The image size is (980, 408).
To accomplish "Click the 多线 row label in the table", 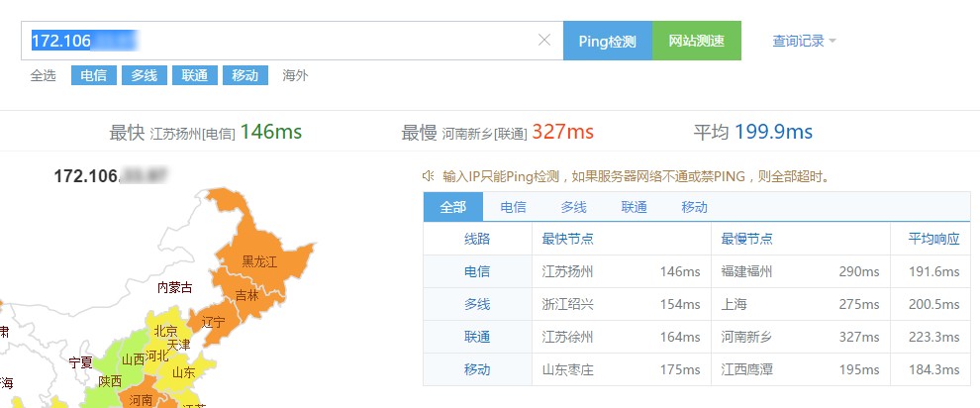I will pyautogui.click(x=477, y=304).
